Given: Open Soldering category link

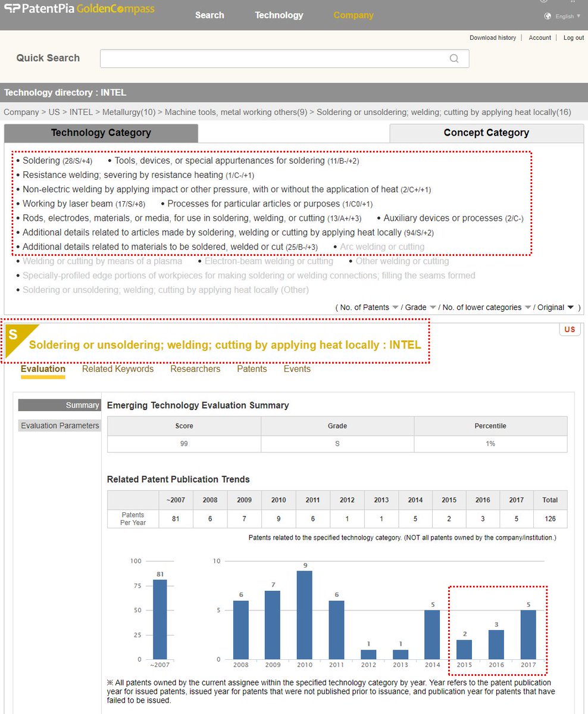Looking at the screenshot, I should 57,161.
